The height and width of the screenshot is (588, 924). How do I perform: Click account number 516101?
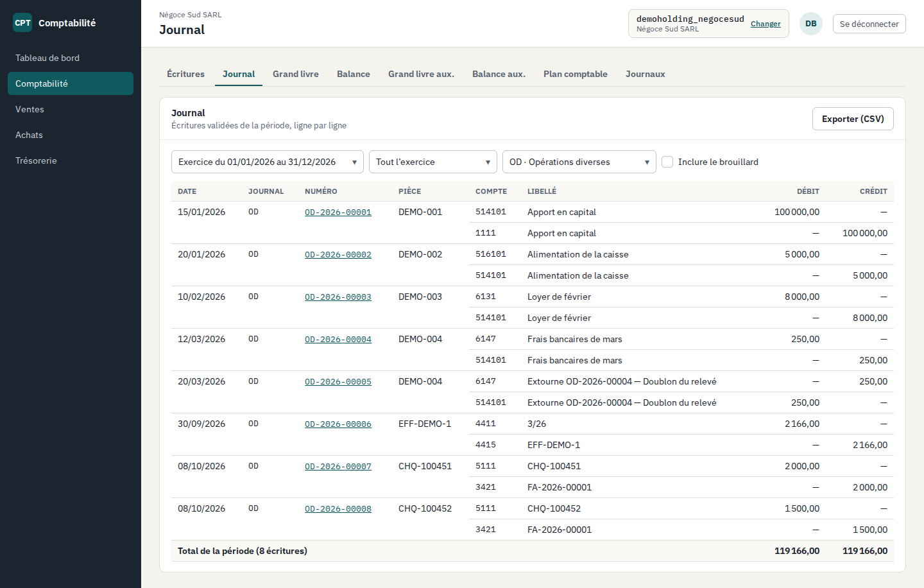click(491, 254)
